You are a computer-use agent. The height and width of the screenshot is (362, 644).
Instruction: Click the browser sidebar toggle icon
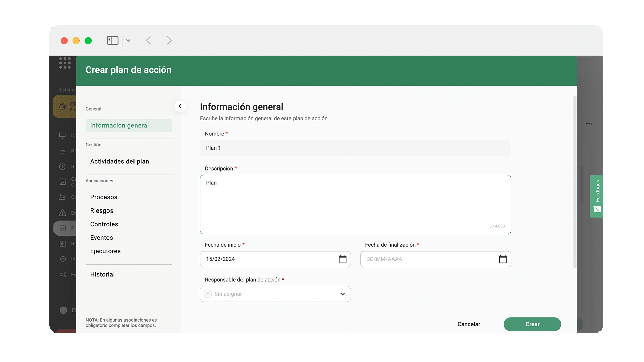(112, 40)
